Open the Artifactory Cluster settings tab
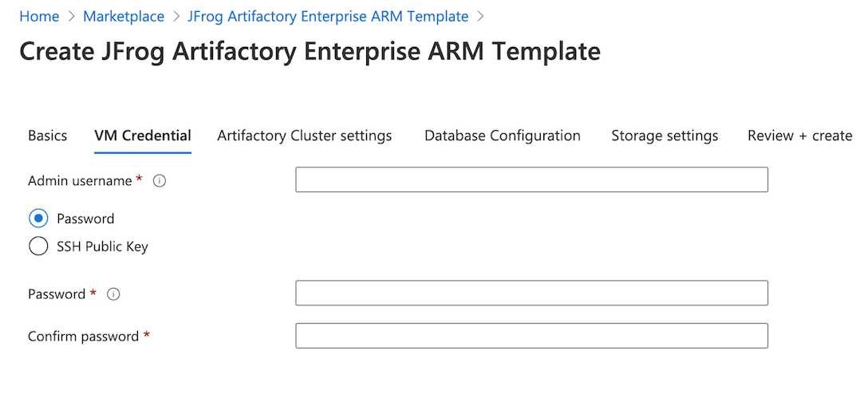This screenshot has height=402, width=868. tap(304, 136)
